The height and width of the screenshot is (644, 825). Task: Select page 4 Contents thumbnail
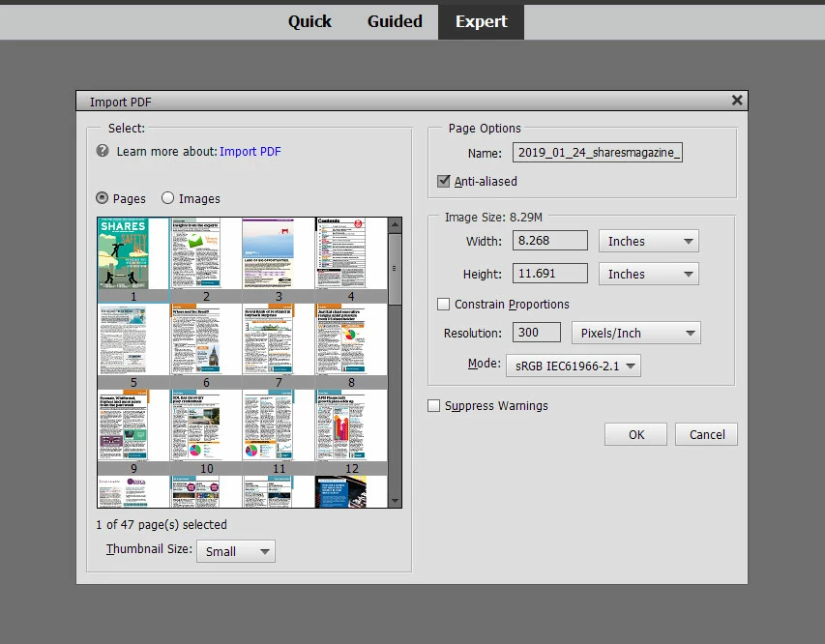[x=351, y=260]
